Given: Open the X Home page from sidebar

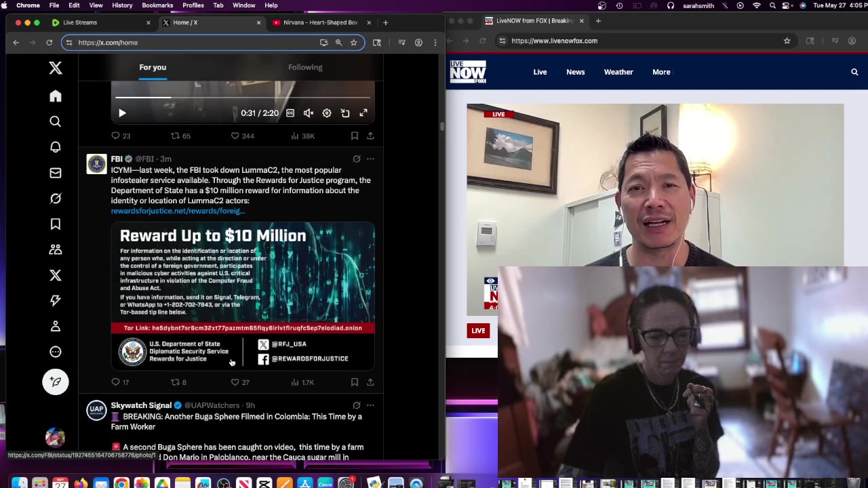Looking at the screenshot, I should (x=56, y=96).
